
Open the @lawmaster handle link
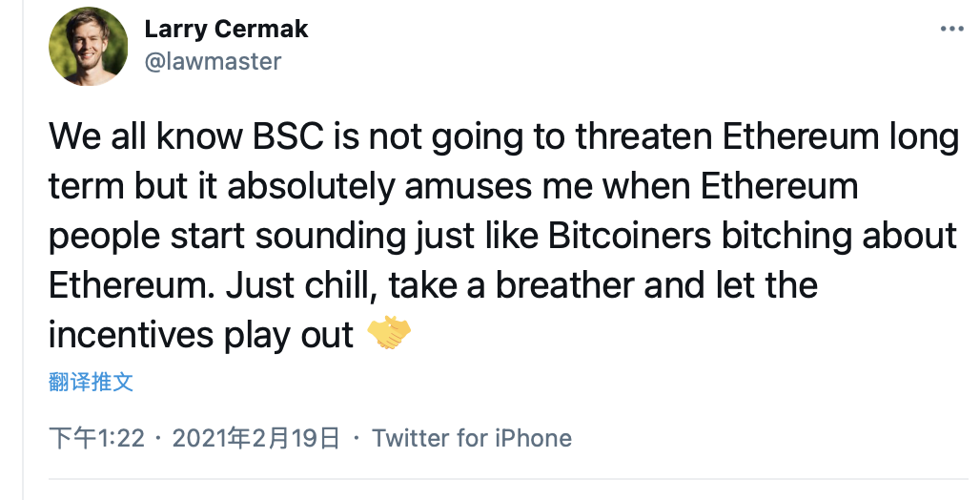(x=213, y=61)
